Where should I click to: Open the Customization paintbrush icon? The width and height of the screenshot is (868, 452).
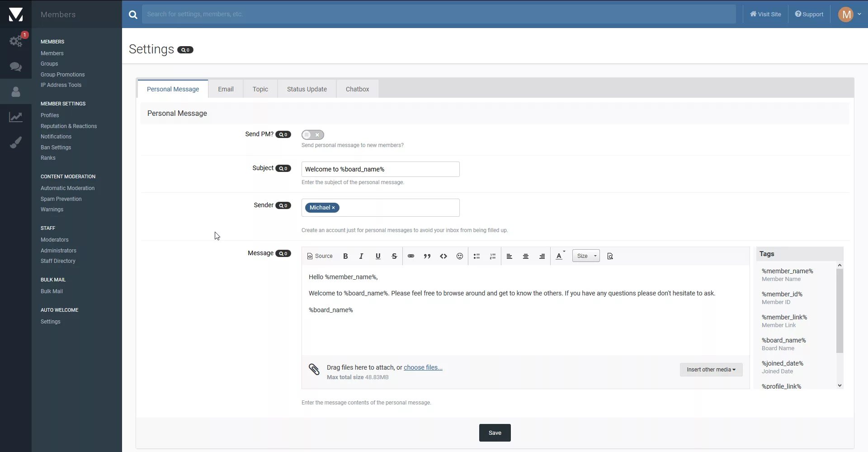tap(16, 143)
